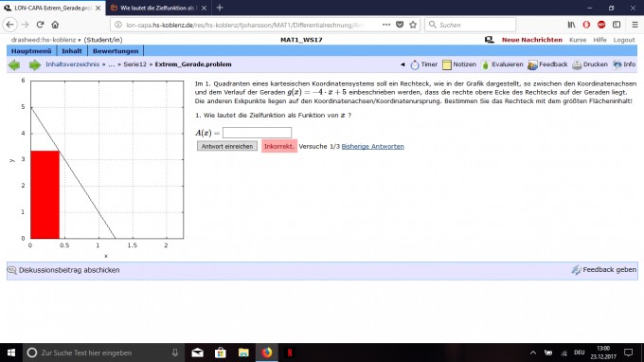Image resolution: width=644 pixels, height=362 pixels.
Task: Open Windows notification center
Action: point(629,353)
